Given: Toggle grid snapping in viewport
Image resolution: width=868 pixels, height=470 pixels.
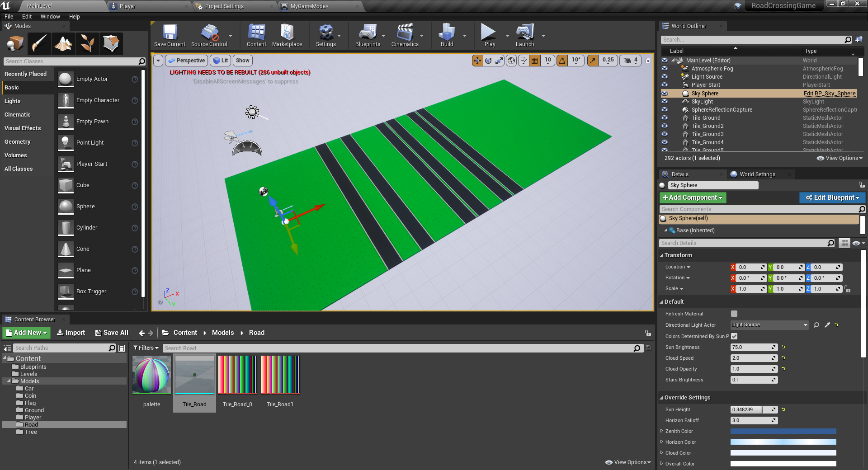Looking at the screenshot, I should pos(535,61).
